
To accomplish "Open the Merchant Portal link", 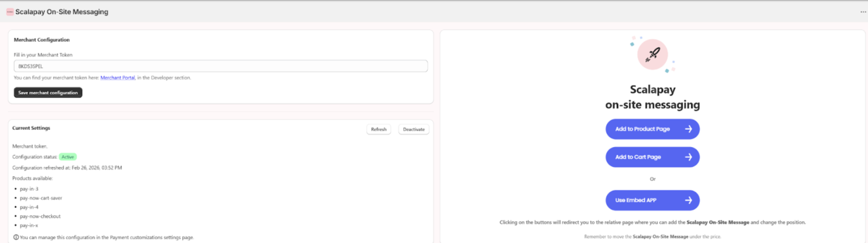I will pos(118,78).
